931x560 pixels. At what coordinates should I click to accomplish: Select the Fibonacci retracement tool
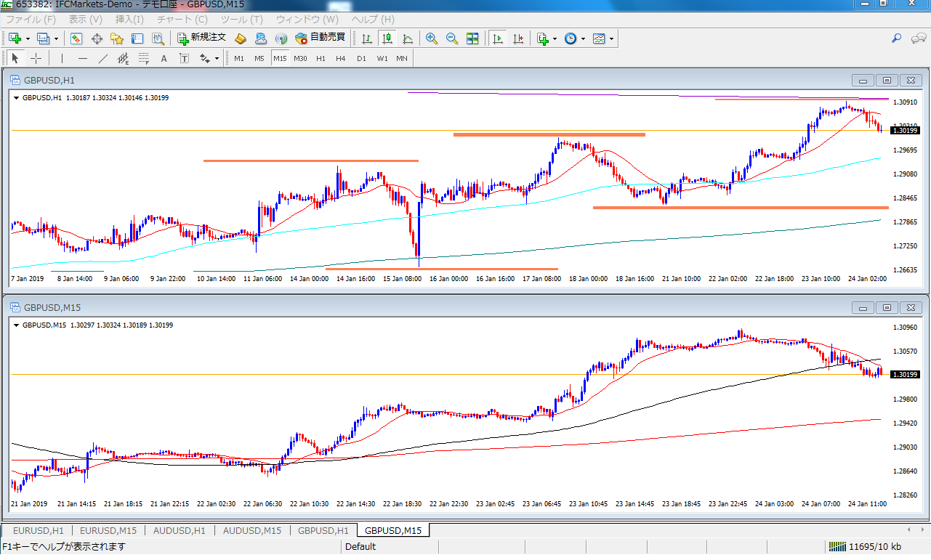click(x=144, y=58)
